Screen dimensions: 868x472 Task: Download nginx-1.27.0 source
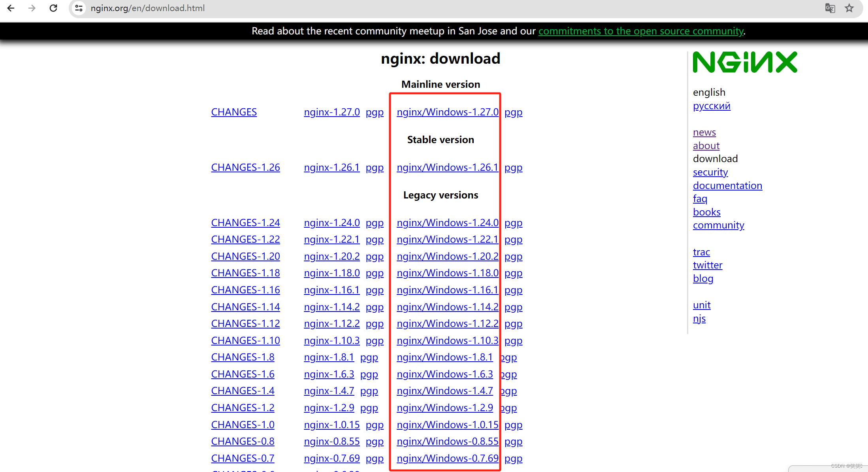(x=332, y=112)
